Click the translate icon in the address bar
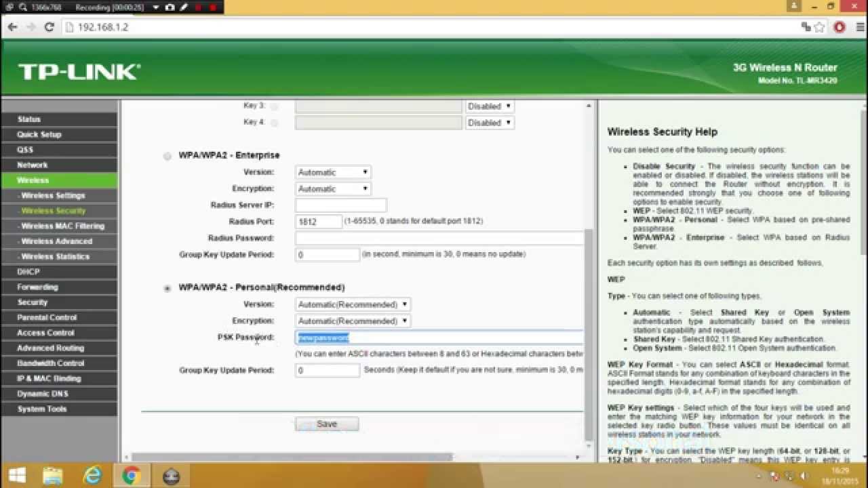 click(x=806, y=27)
